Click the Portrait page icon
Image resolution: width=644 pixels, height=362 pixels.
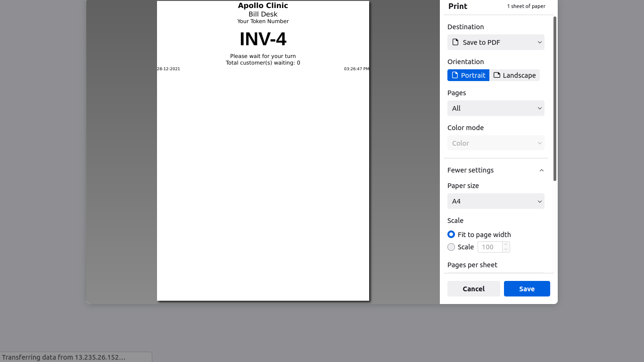(454, 75)
